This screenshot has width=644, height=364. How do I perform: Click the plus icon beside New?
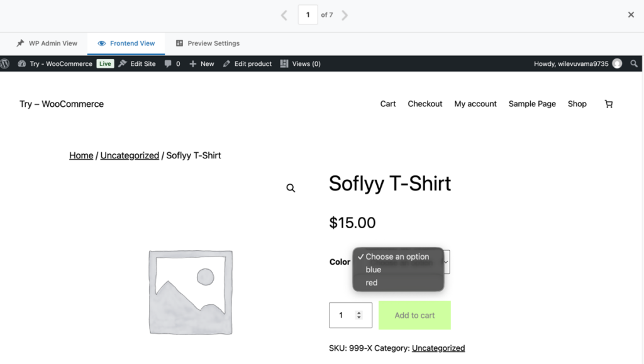(x=192, y=63)
